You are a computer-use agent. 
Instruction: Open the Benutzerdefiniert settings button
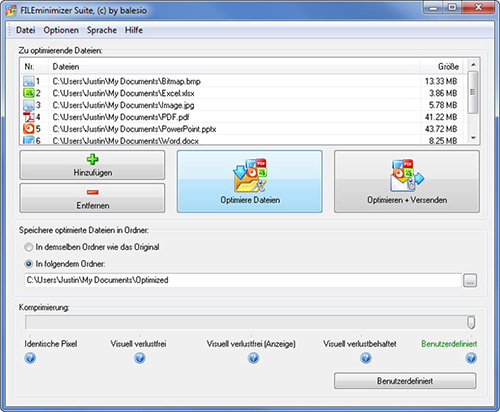(405, 381)
